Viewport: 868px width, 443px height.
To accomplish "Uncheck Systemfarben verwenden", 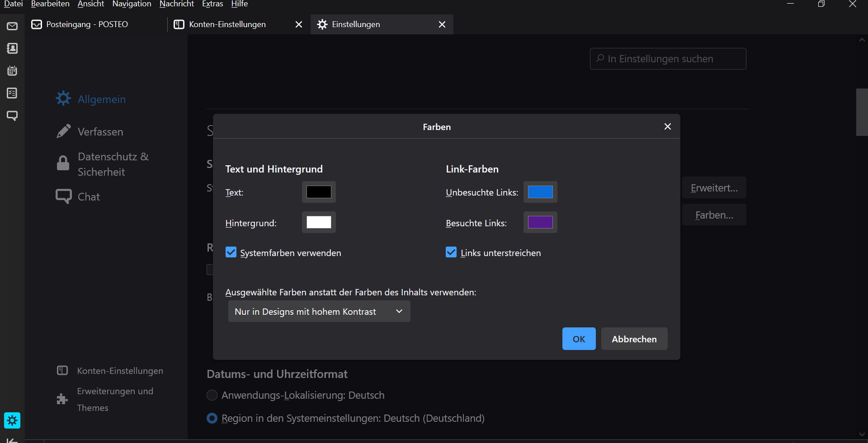I will click(x=231, y=252).
